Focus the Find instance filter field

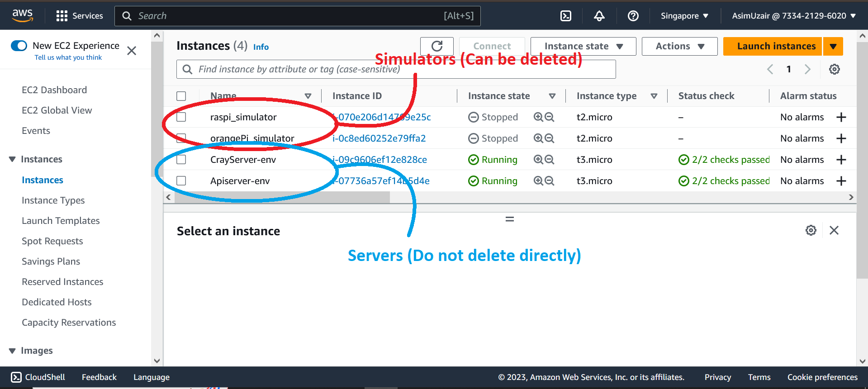coord(396,69)
